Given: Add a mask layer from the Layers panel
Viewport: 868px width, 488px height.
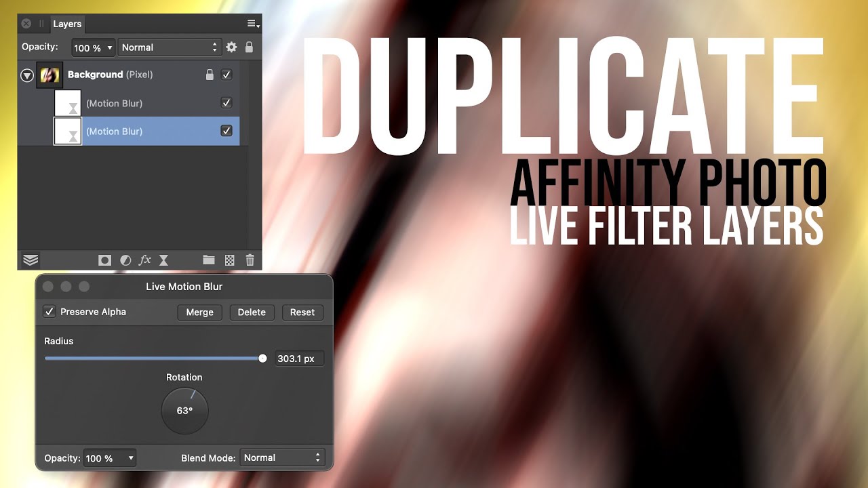Looking at the screenshot, I should pyautogui.click(x=104, y=260).
